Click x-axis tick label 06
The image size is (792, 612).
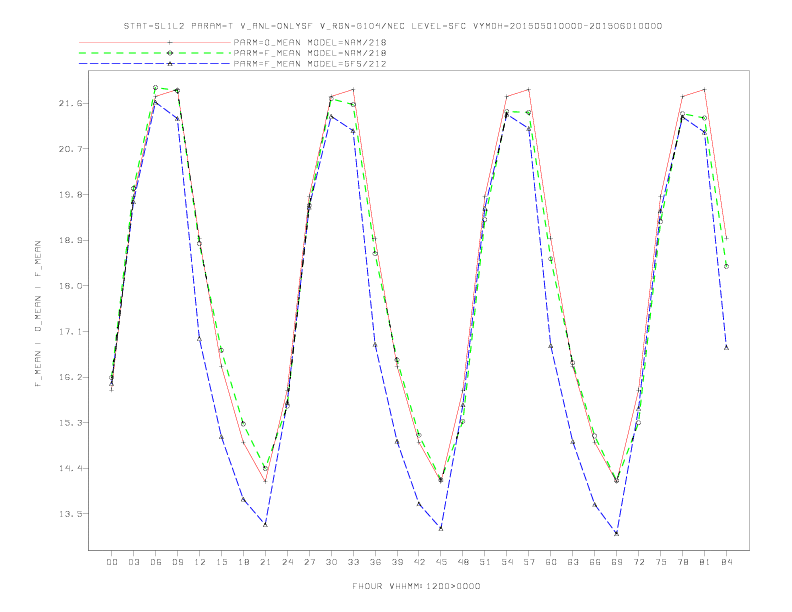(156, 562)
